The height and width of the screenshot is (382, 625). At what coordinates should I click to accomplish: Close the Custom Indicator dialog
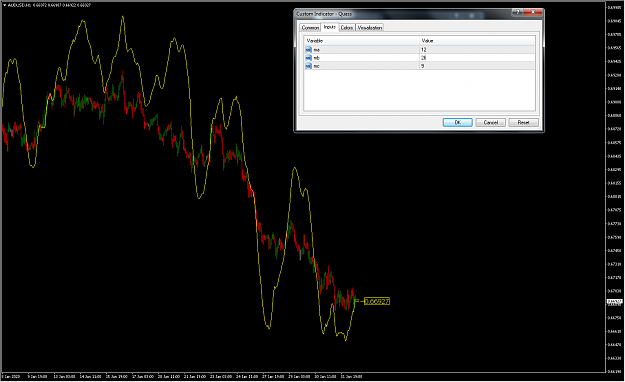click(x=533, y=12)
